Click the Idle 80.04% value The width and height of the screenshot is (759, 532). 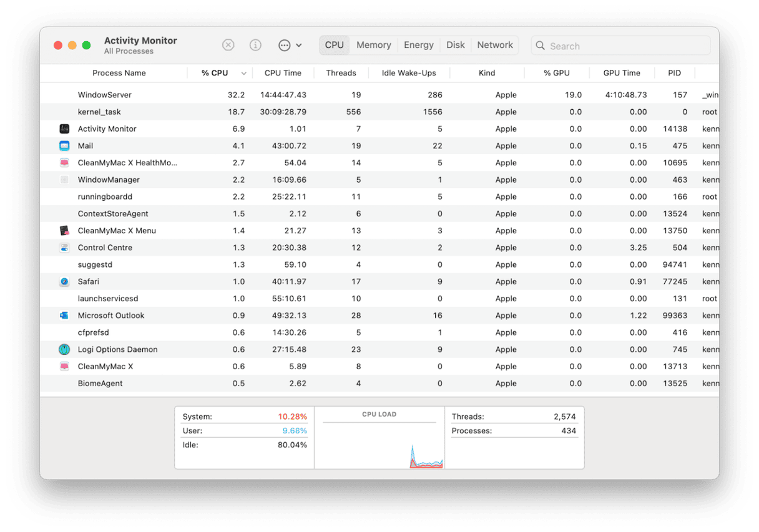[x=292, y=445]
